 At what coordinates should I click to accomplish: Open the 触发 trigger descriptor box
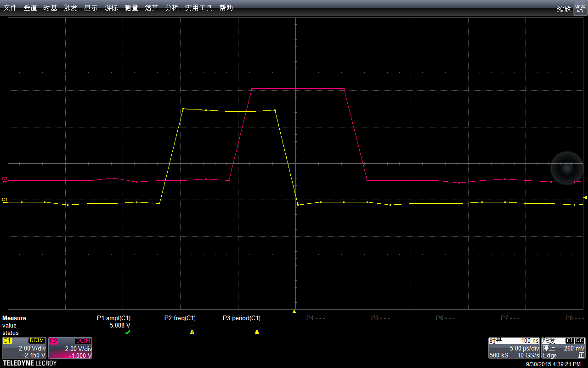[x=564, y=348]
